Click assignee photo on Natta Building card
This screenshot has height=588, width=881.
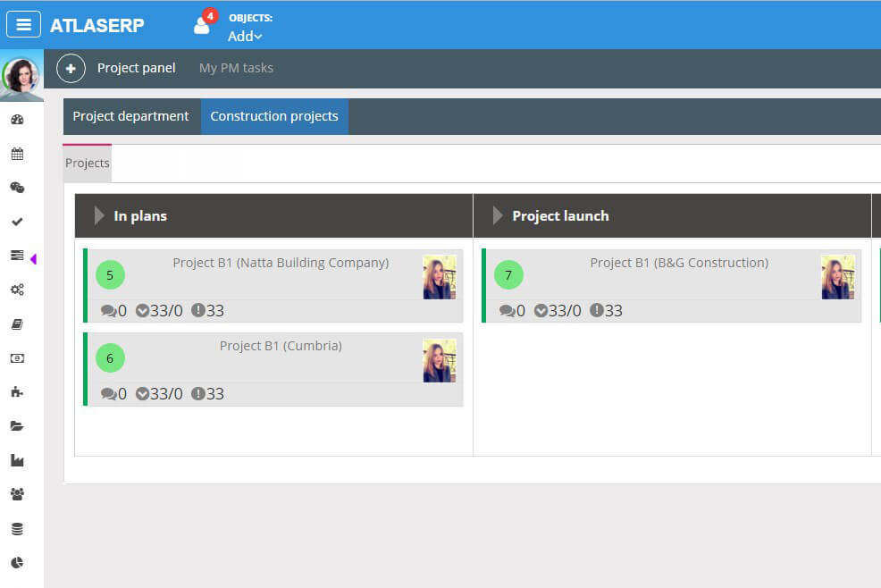coord(440,277)
